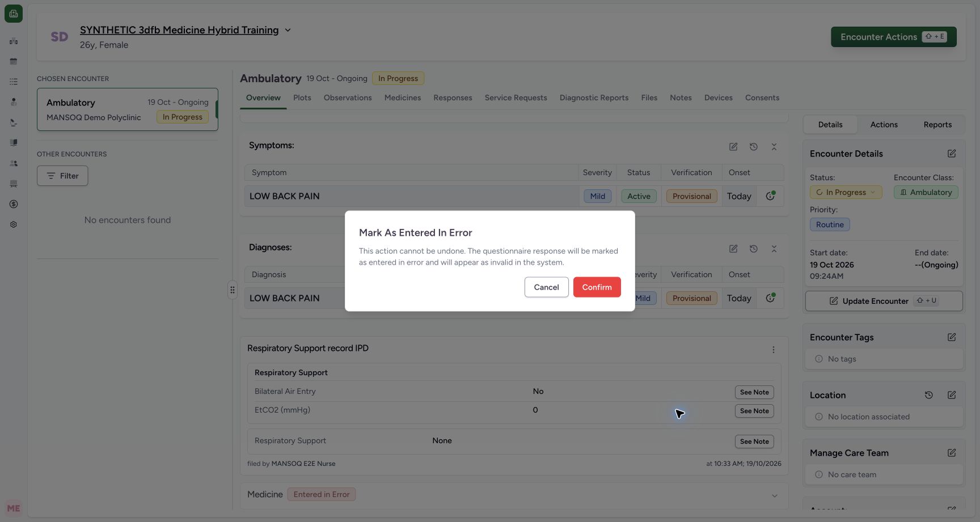This screenshot has height=522, width=980.
Task: Open the Diagnostic Reports tab
Action: (594, 97)
